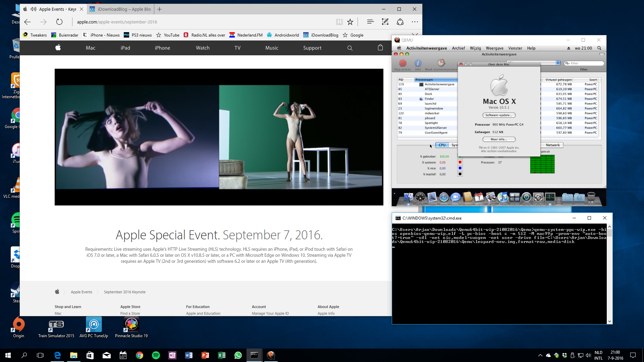Open the Help menu in the Mac menu bar
The image size is (644, 362).
coord(531,48)
